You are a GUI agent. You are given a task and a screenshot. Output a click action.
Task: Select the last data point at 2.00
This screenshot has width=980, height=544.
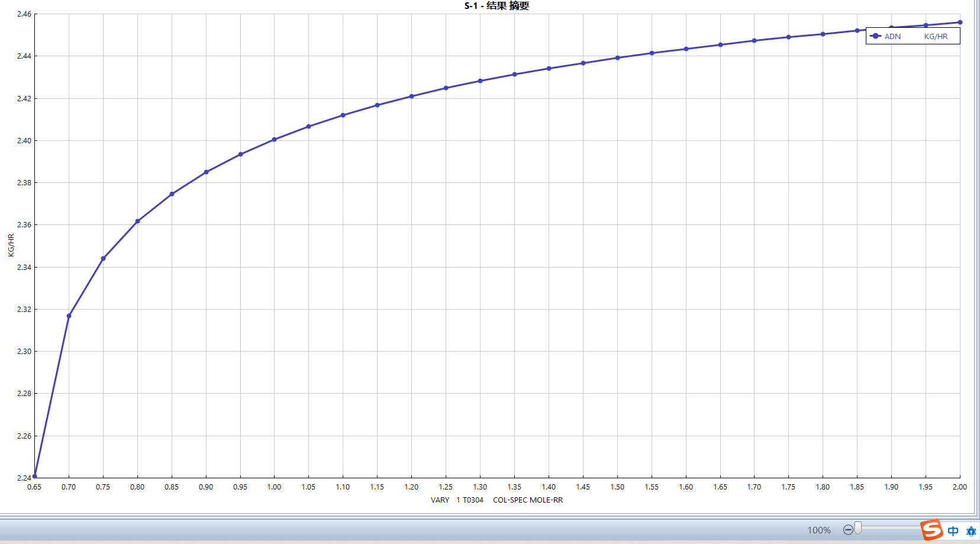click(x=960, y=22)
